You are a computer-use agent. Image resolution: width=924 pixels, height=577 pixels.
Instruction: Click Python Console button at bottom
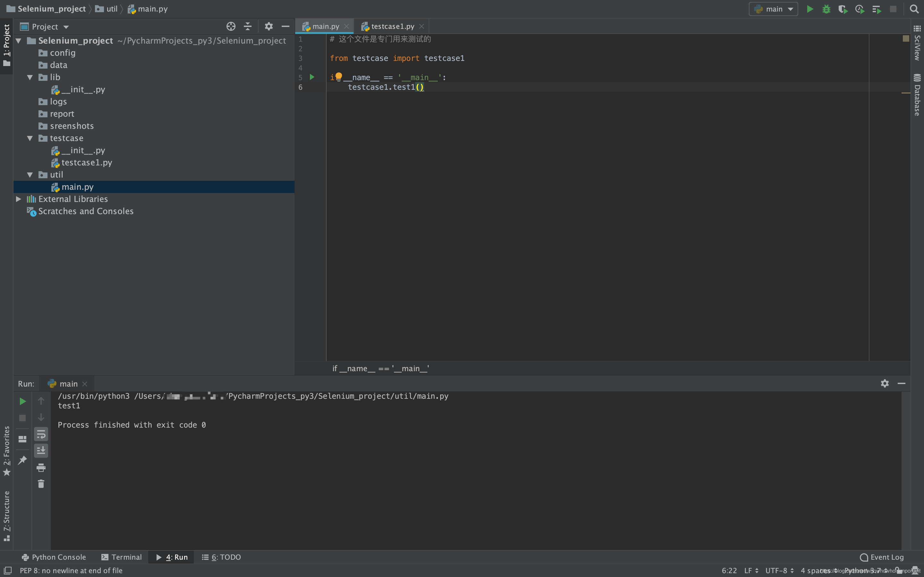(x=54, y=557)
